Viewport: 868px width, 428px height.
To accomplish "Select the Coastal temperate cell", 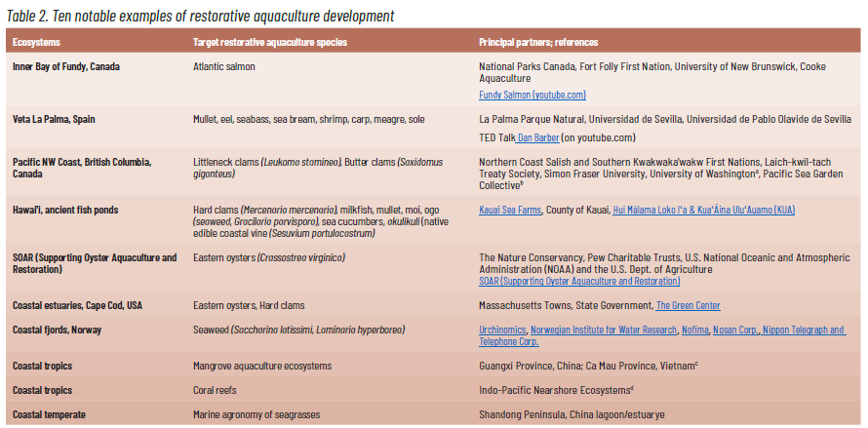I will pyautogui.click(x=49, y=414).
